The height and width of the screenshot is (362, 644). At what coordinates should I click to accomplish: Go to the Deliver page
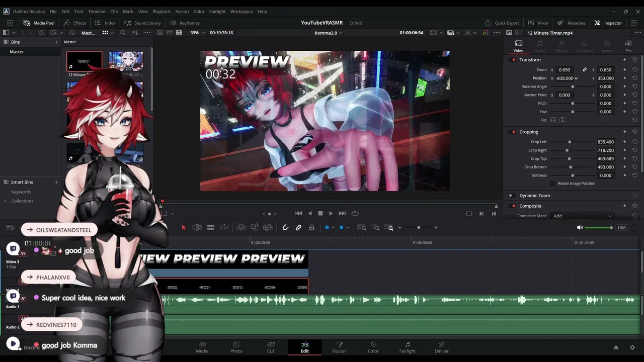442,347
